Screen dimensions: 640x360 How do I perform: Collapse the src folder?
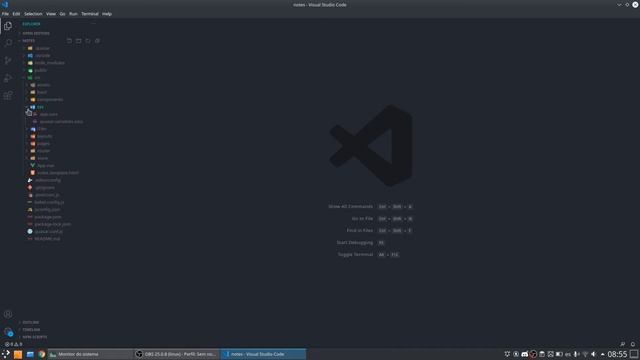(37, 78)
